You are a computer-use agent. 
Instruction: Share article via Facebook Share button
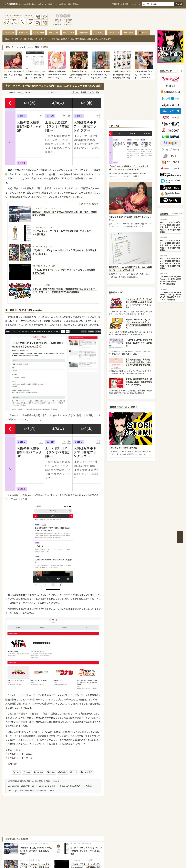tap(27, 772)
